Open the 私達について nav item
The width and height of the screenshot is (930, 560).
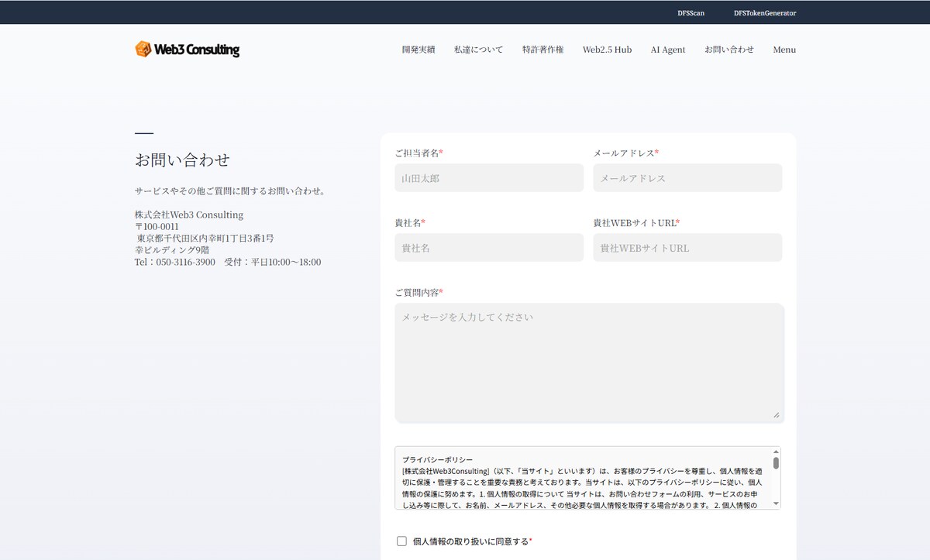pyautogui.click(x=478, y=50)
